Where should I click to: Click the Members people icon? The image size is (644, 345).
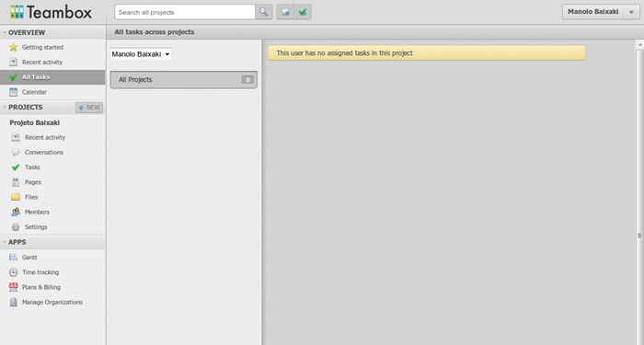point(16,212)
